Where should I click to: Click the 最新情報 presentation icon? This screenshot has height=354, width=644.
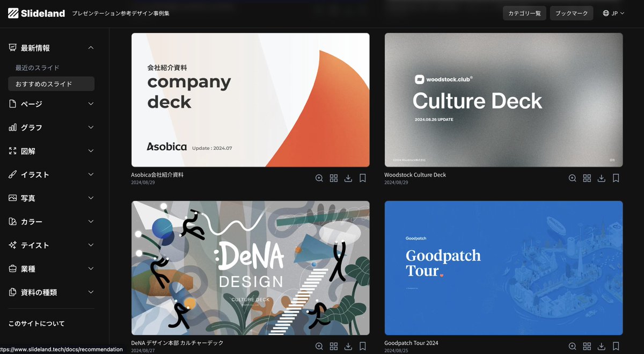pos(13,48)
